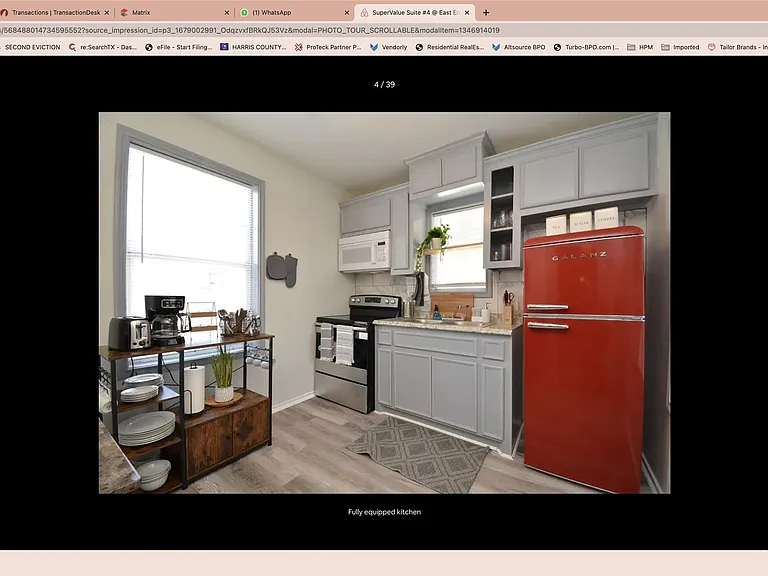The image size is (768, 576).
Task: Click the Residential RealEs globe icon
Action: [x=419, y=48]
